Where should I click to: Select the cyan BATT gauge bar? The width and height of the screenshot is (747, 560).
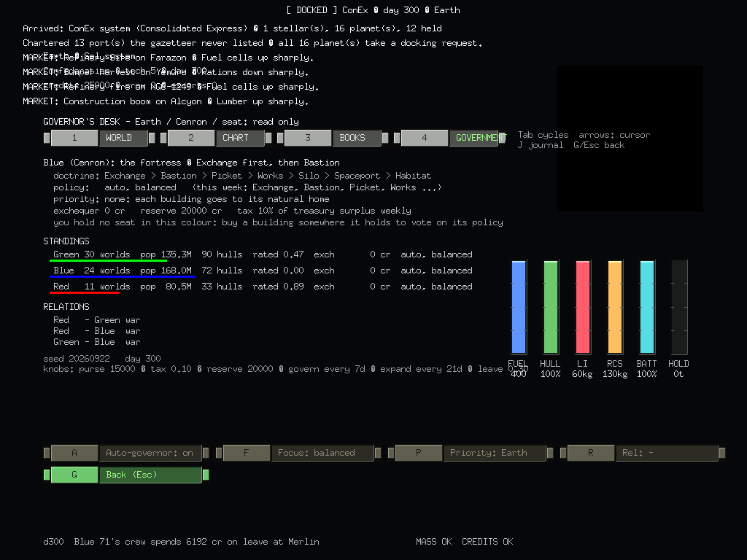point(646,307)
